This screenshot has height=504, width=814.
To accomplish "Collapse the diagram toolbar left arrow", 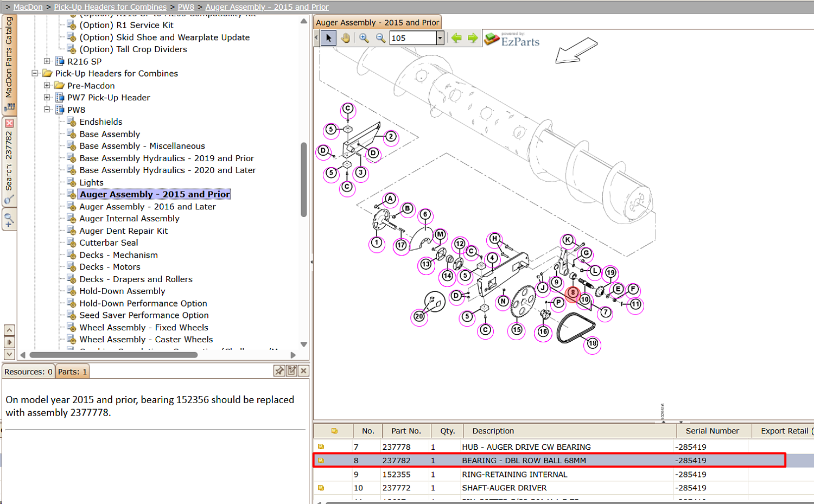I will [x=317, y=38].
